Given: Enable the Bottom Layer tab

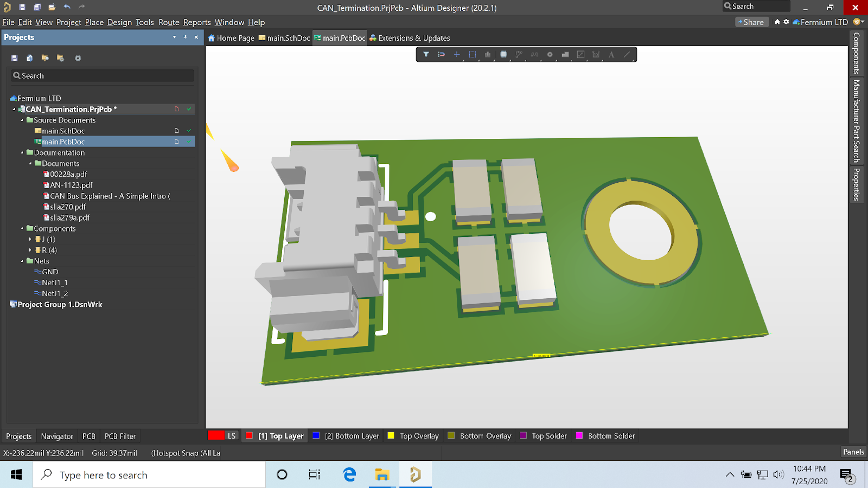Looking at the screenshot, I should coord(346,435).
